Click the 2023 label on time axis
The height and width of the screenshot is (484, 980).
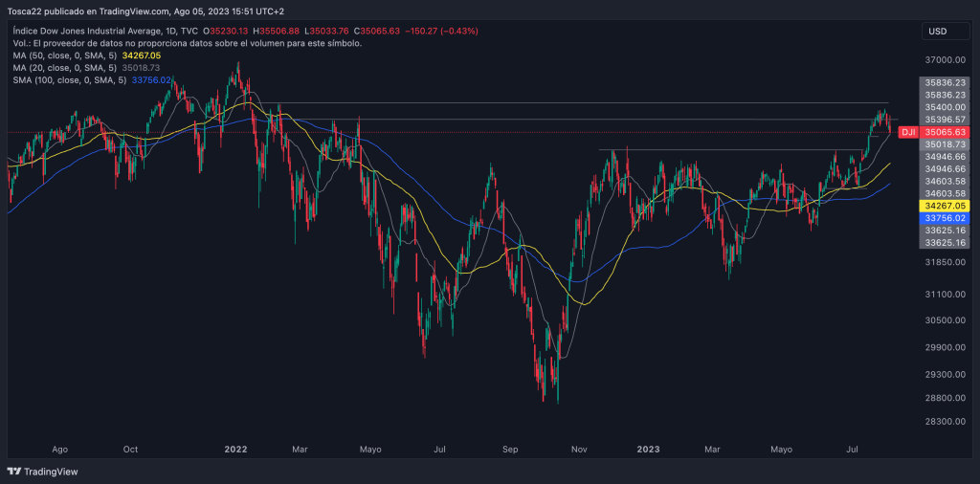649,448
